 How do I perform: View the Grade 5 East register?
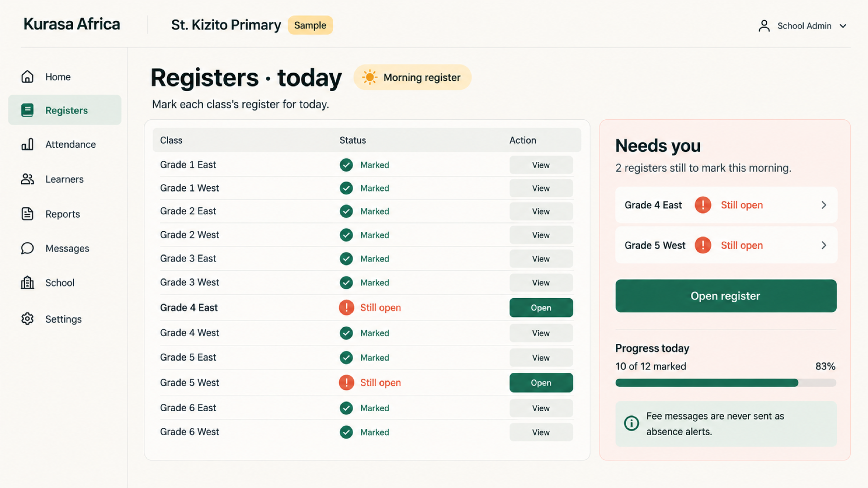point(541,357)
